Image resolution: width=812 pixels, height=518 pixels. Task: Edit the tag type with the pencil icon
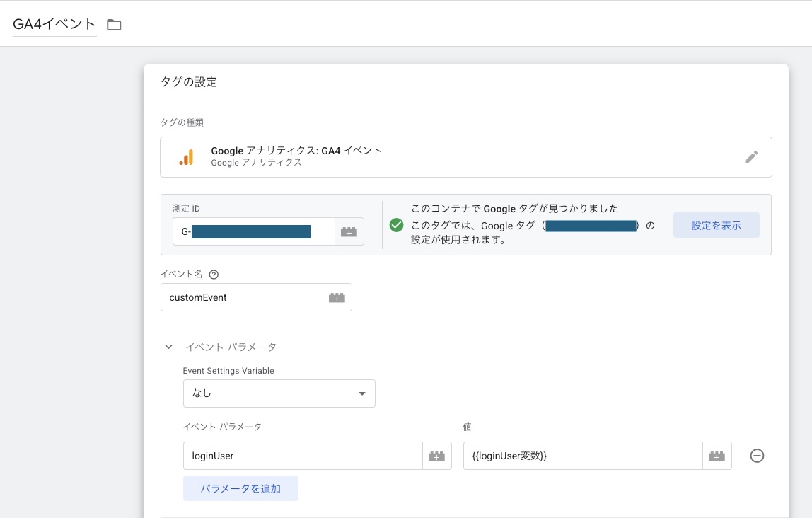click(751, 157)
